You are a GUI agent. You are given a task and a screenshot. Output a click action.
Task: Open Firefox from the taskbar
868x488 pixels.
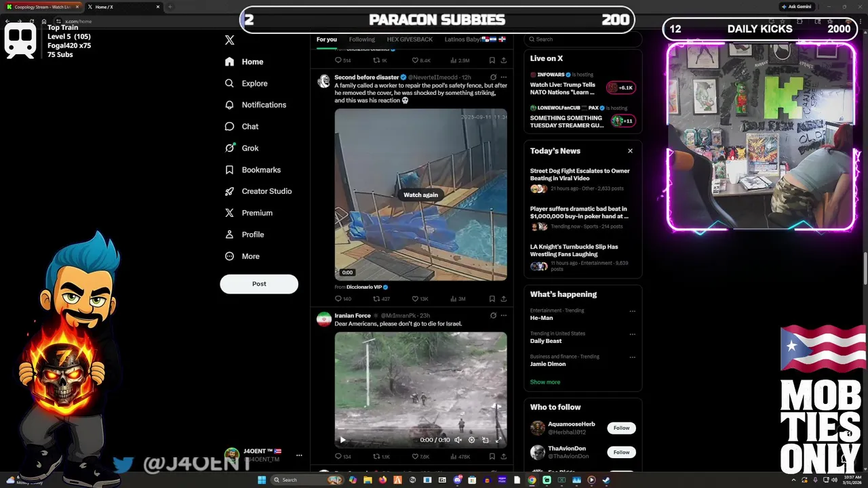382,480
